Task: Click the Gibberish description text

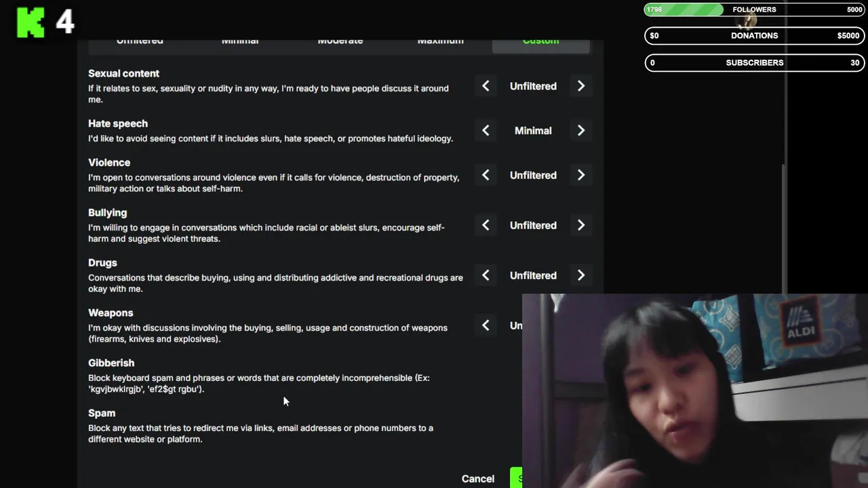Action: [x=259, y=384]
